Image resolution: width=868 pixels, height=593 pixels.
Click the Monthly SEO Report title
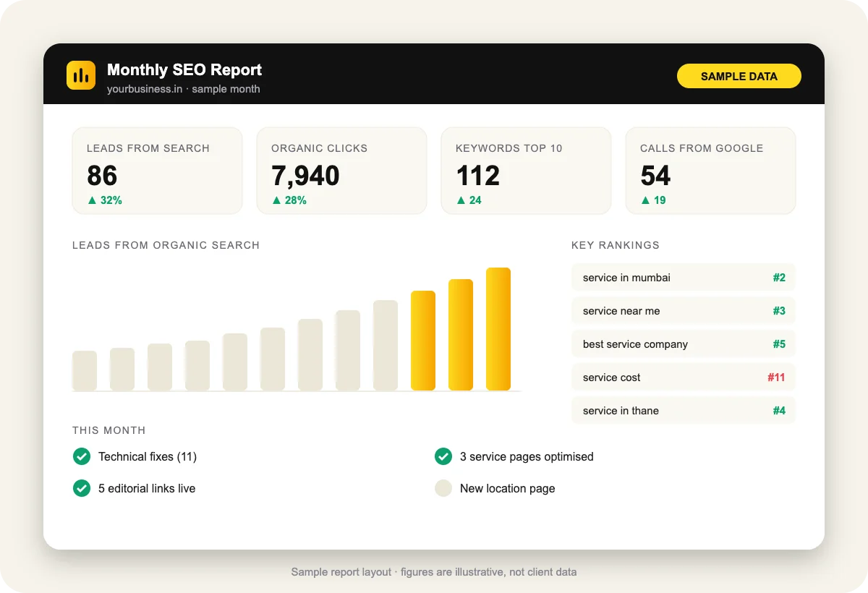click(x=184, y=70)
